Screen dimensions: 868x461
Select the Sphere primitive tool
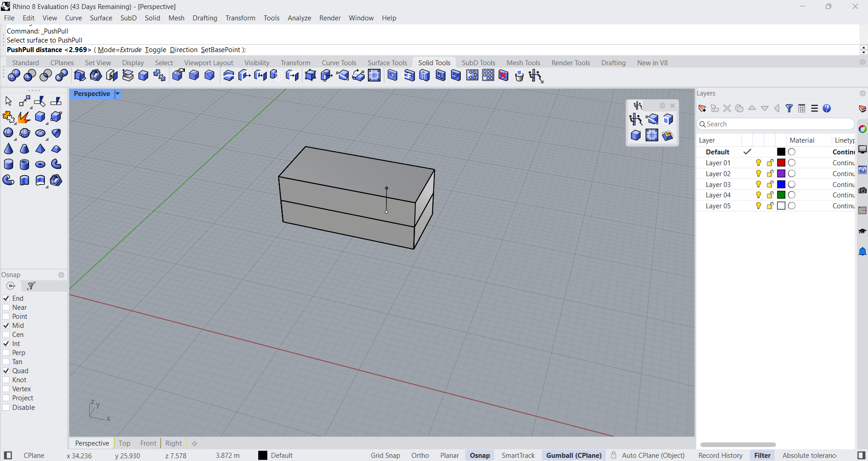(x=9, y=133)
